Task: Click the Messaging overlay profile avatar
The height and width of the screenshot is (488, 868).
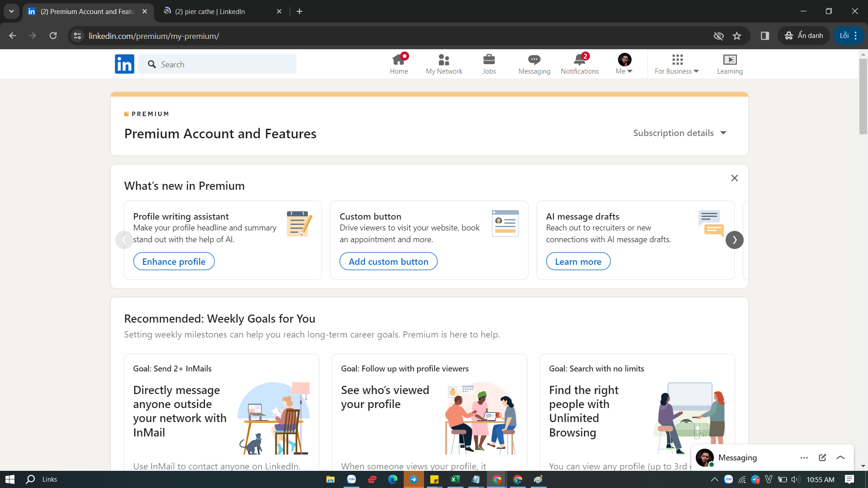Action: (x=704, y=458)
